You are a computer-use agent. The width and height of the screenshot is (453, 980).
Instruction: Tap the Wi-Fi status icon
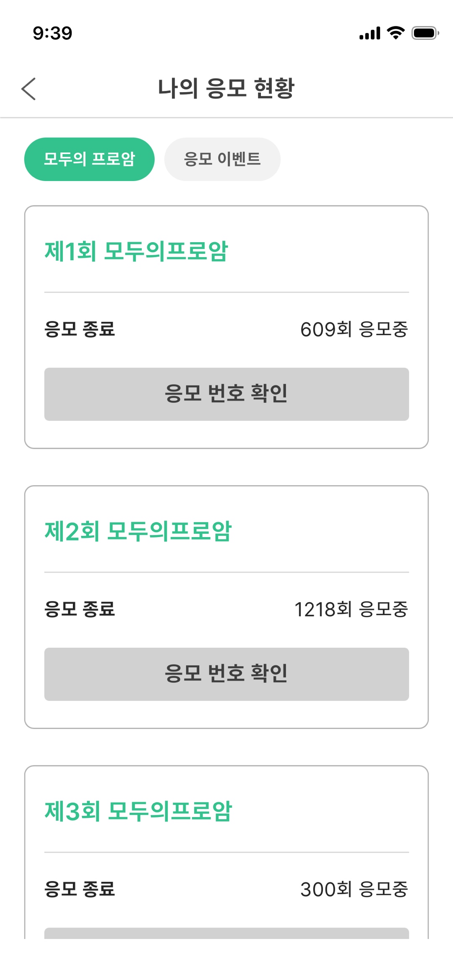coord(396,33)
